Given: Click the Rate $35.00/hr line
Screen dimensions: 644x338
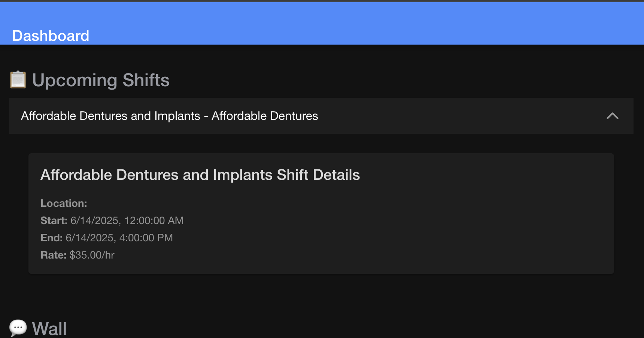Looking at the screenshot, I should coord(78,255).
